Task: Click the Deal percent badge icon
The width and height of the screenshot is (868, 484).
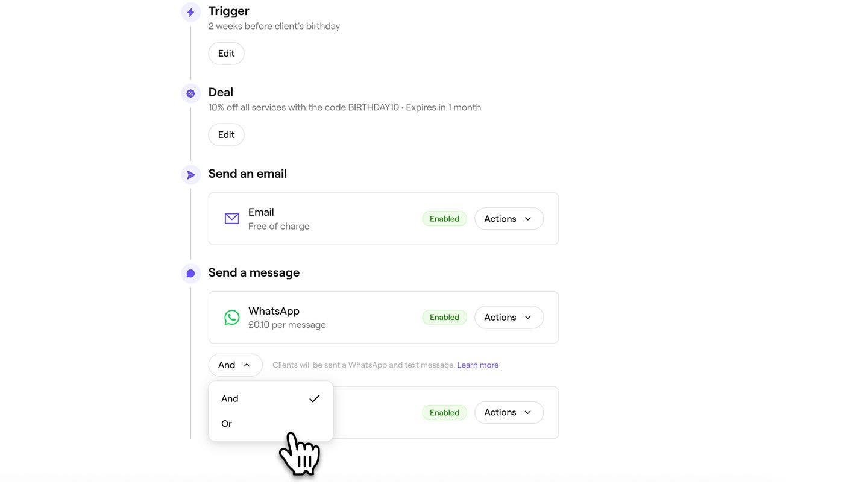Action: 190,93
